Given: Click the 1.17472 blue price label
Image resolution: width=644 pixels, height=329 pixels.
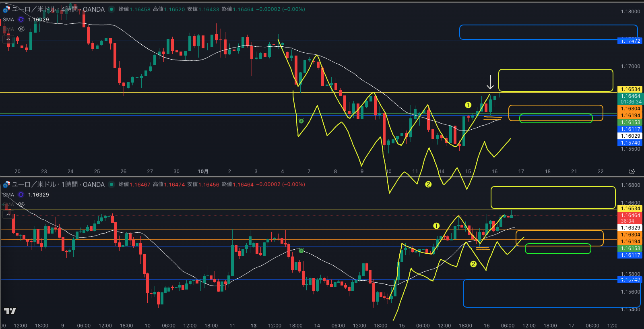Looking at the screenshot, I should (x=630, y=41).
